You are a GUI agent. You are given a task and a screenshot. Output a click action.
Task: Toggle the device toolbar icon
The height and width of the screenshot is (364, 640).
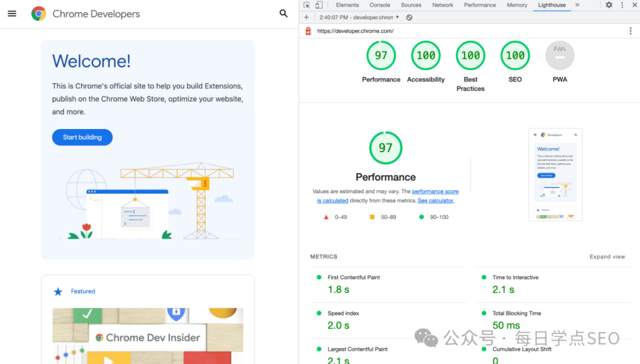click(319, 5)
